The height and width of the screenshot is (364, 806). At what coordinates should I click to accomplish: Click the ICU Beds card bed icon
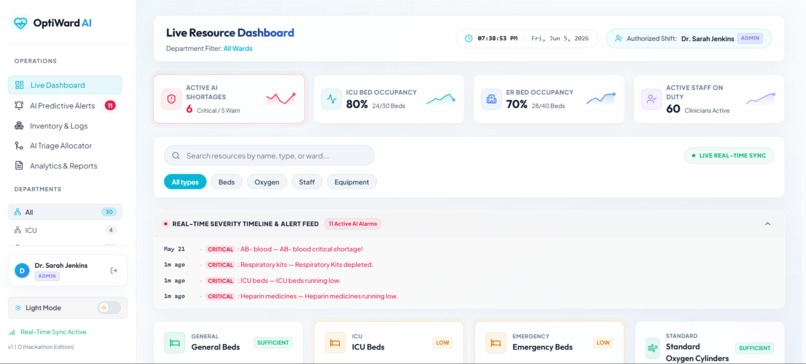[335, 342]
